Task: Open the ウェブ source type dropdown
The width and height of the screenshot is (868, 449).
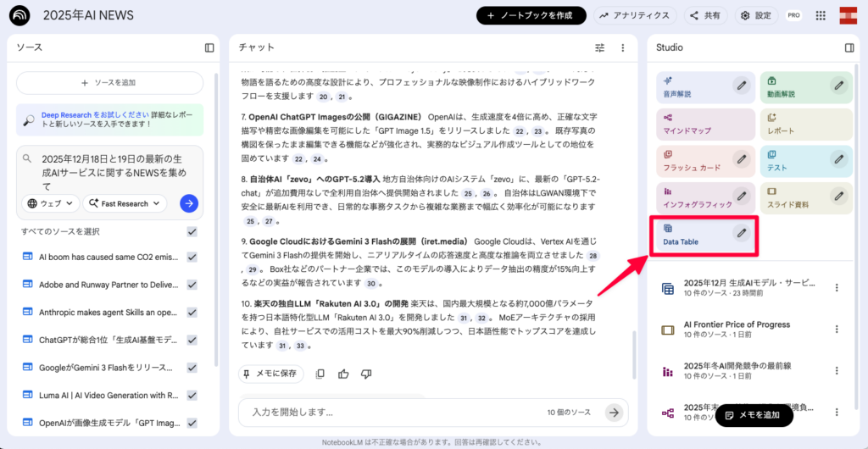Action: coord(50,203)
